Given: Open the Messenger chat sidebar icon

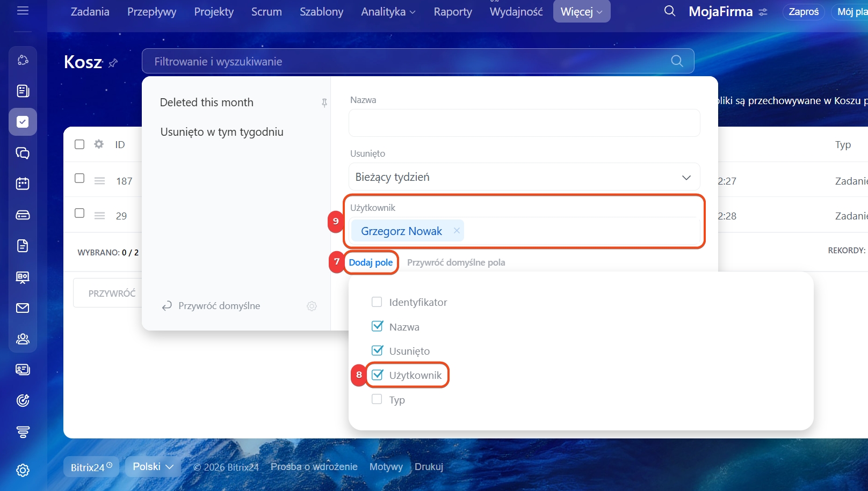Looking at the screenshot, I should coord(23,153).
